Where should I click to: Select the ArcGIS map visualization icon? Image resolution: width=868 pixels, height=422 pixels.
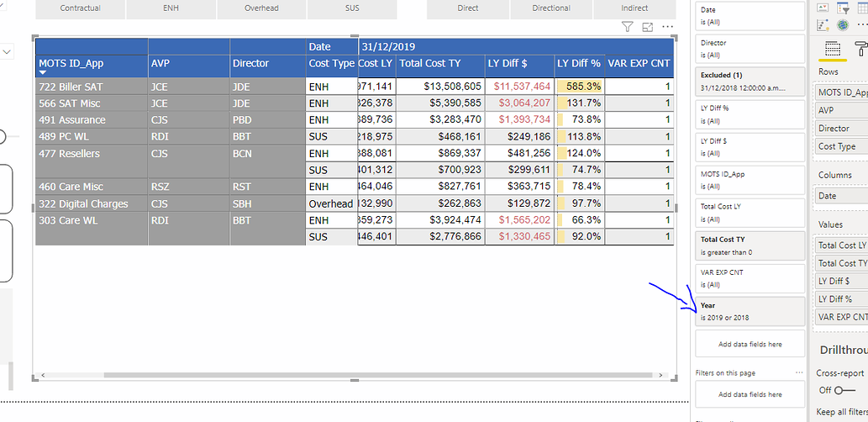point(843,25)
